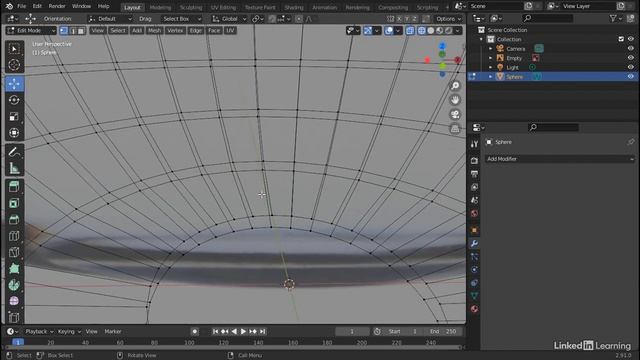This screenshot has width=640, height=360.
Task: Hide the Camera in outliner
Action: coord(630,49)
